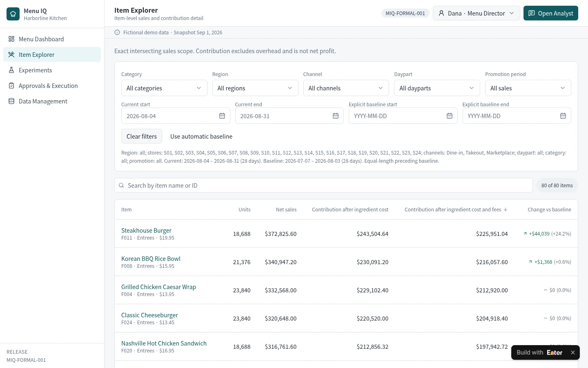Image resolution: width=588 pixels, height=368 pixels.
Task: Click the Change vs baseline column header
Action: click(549, 209)
